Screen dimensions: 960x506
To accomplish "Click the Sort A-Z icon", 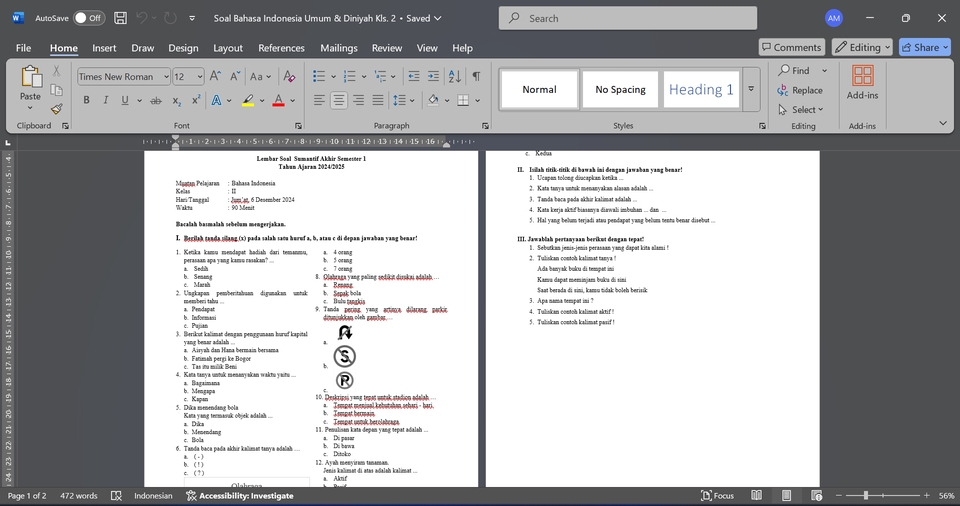I will (x=454, y=77).
